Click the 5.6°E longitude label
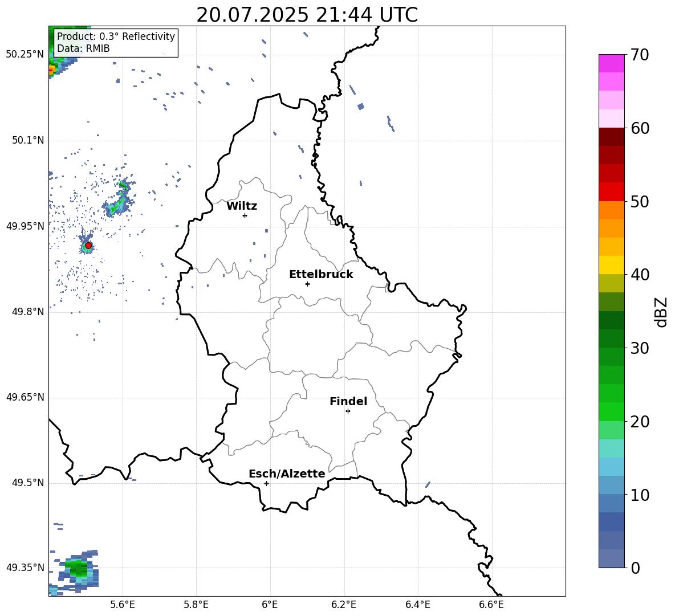675x616 pixels. (x=123, y=605)
